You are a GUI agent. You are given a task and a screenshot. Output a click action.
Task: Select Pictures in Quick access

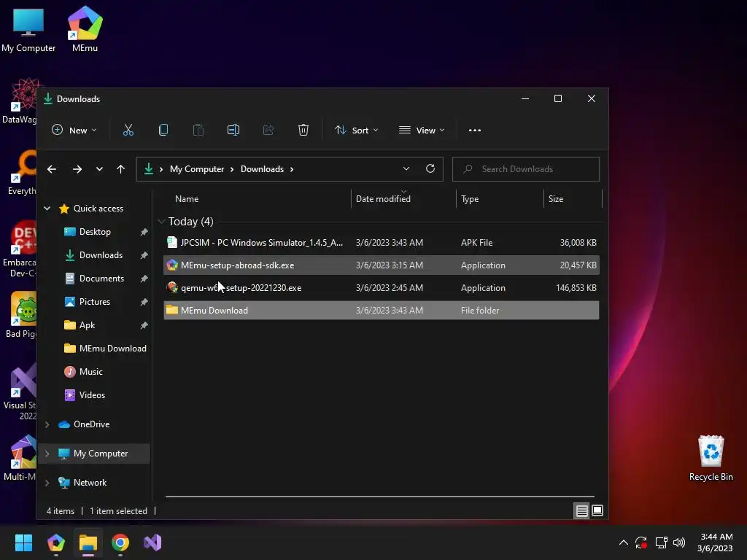coord(94,301)
